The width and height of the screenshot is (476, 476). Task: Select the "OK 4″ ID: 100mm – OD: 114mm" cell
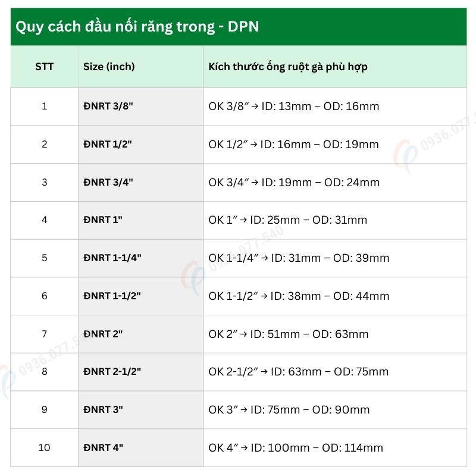pyautogui.click(x=296, y=447)
